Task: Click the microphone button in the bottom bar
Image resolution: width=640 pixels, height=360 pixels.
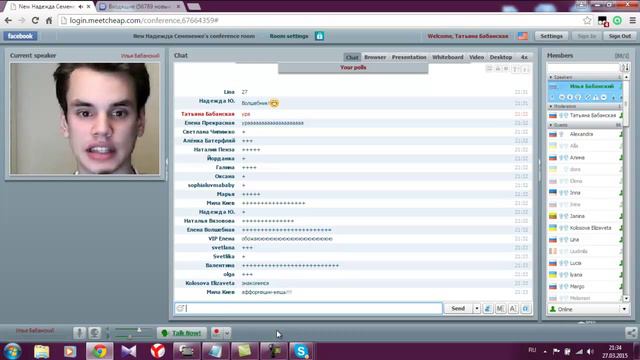Action: (x=80, y=333)
